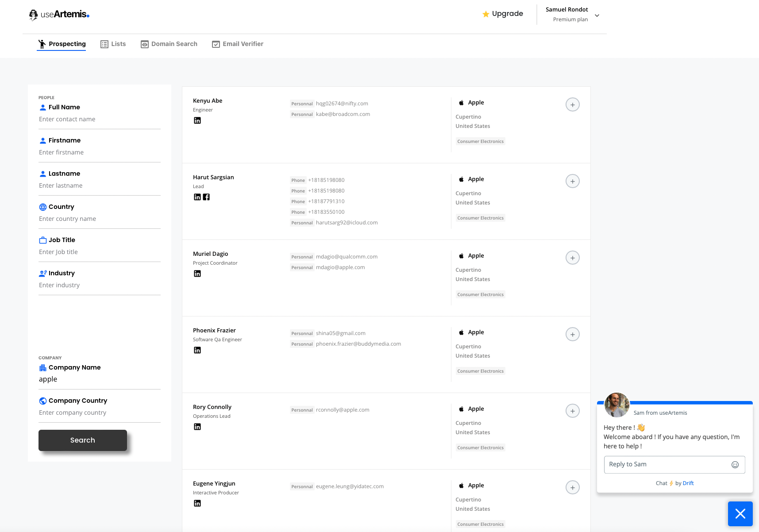Click the Lists tab icon

tap(104, 44)
